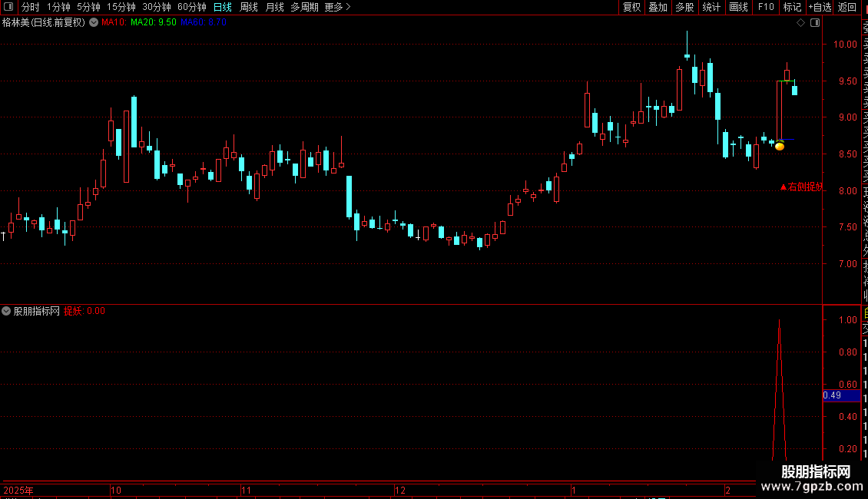The image size is (868, 499).
Task: Click the month 11 label on the time axis
Action: (247, 490)
